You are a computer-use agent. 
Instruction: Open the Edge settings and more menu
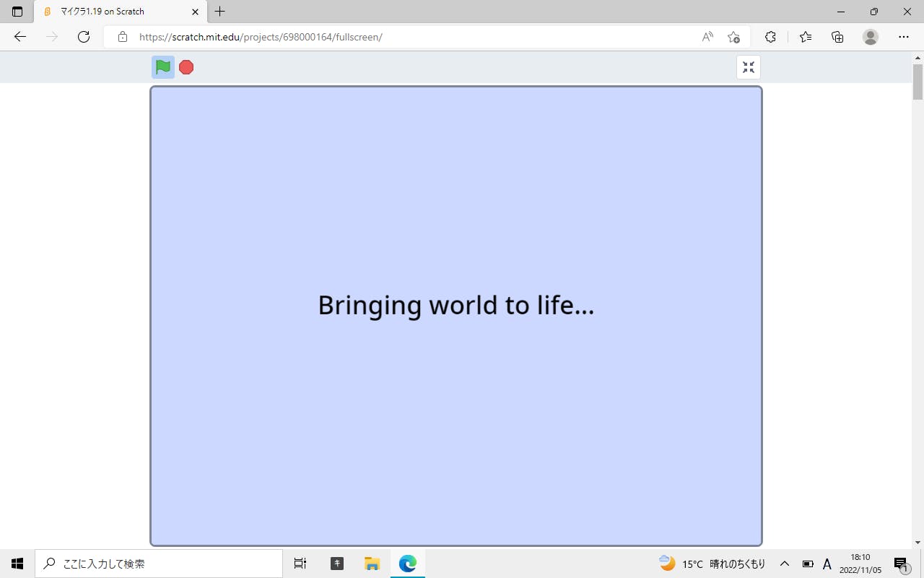pyautogui.click(x=904, y=37)
